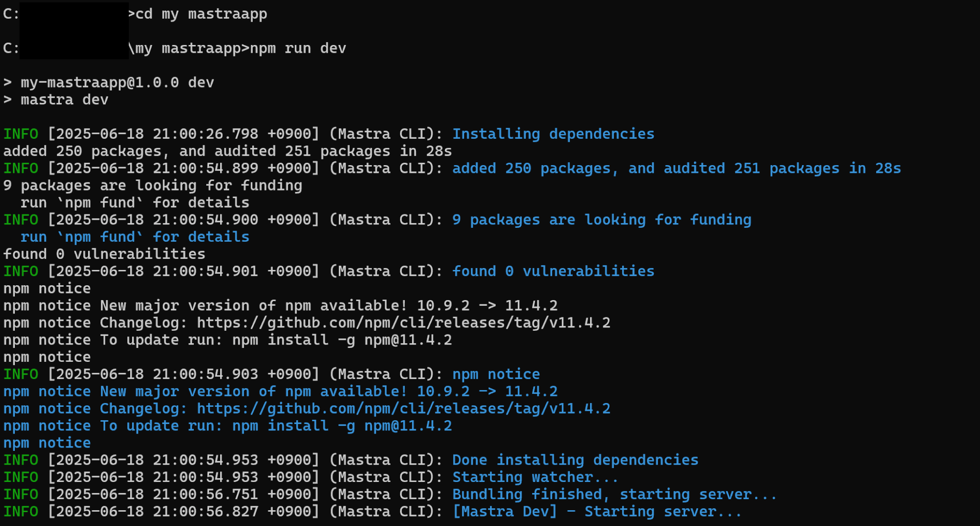The height and width of the screenshot is (526, 980).
Task: Click the 'cd my mastraapp' command text
Action: [201, 14]
